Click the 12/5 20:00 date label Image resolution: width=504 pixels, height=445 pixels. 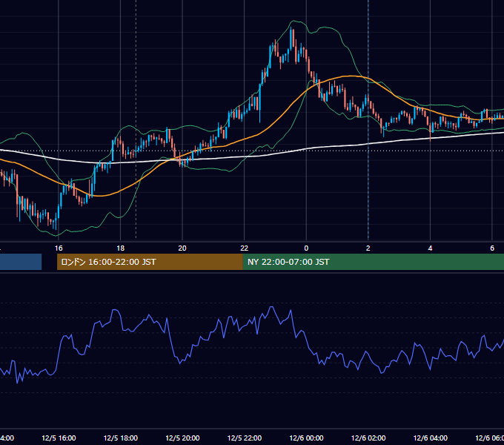[x=182, y=438]
